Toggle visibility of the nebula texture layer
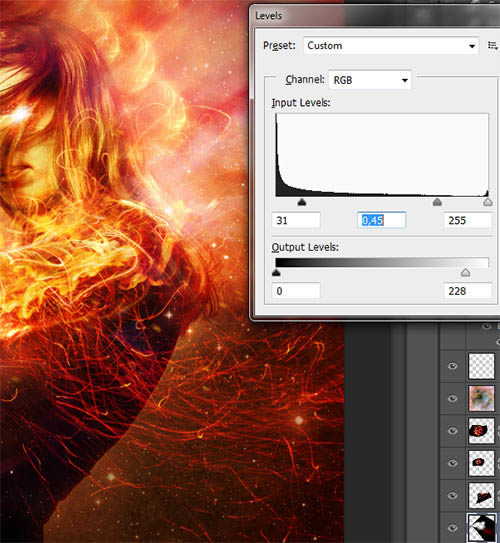 pyautogui.click(x=453, y=398)
